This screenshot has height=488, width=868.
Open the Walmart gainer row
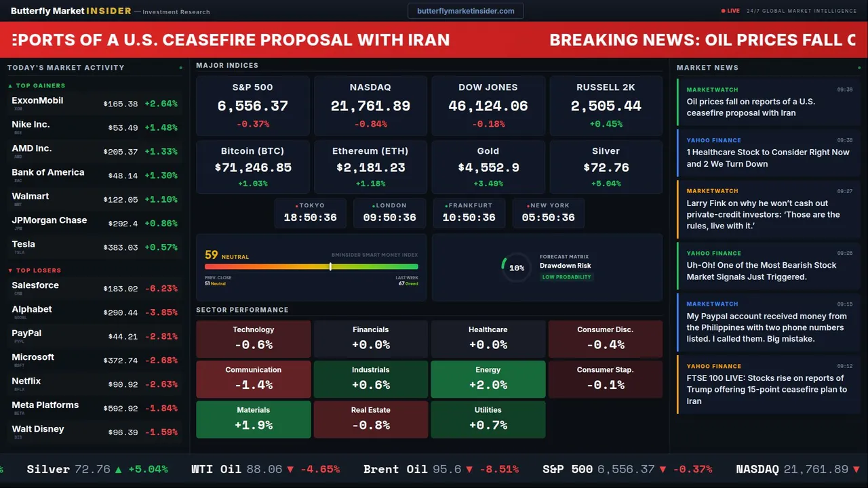point(94,199)
